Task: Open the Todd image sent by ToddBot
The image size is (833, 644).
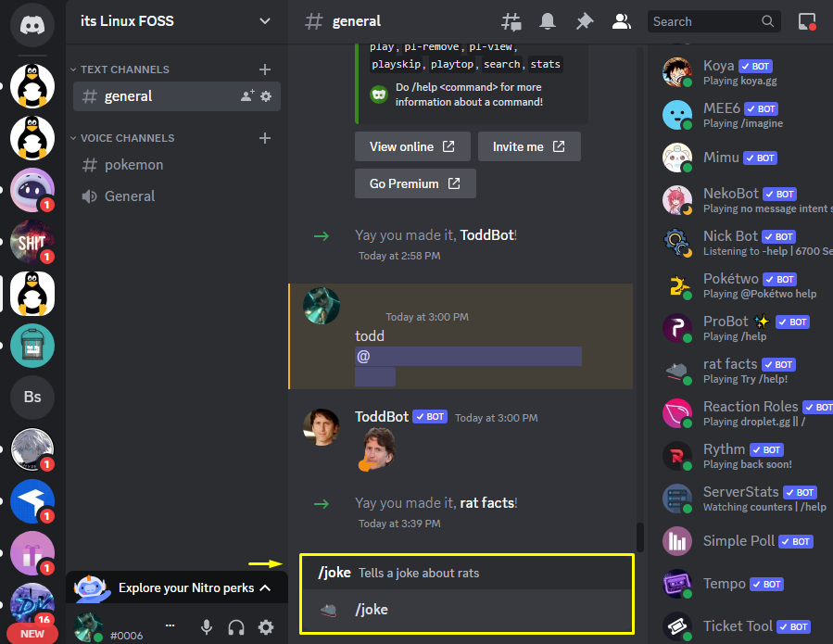Action: (376, 450)
